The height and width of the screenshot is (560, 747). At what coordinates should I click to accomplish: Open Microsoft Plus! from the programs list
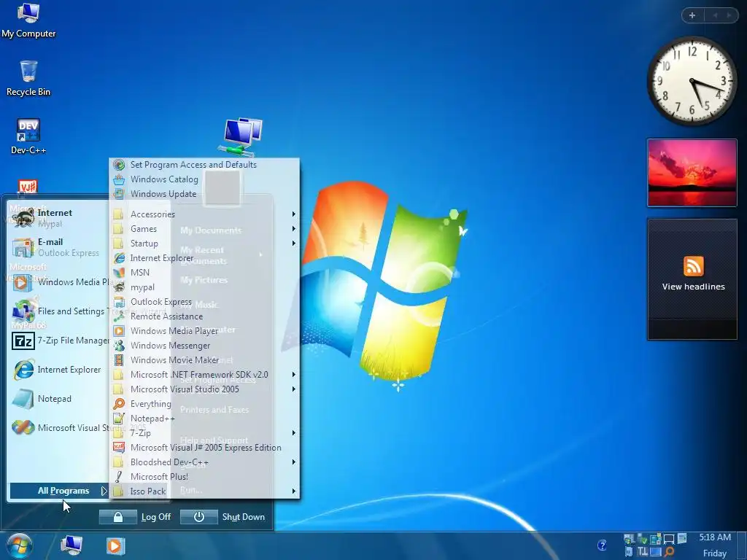[x=204, y=477]
